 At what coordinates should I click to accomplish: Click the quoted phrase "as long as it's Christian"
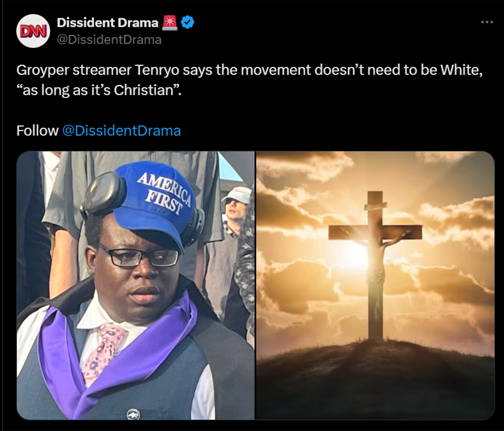(99, 90)
